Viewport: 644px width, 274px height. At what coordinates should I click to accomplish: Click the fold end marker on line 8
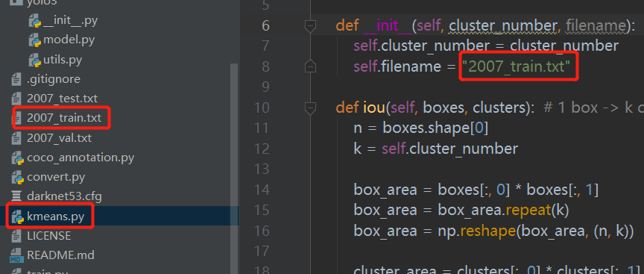tap(310, 66)
